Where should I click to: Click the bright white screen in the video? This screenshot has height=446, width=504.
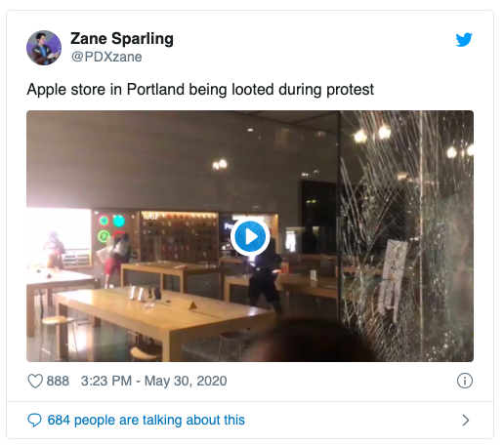pyautogui.click(x=59, y=236)
